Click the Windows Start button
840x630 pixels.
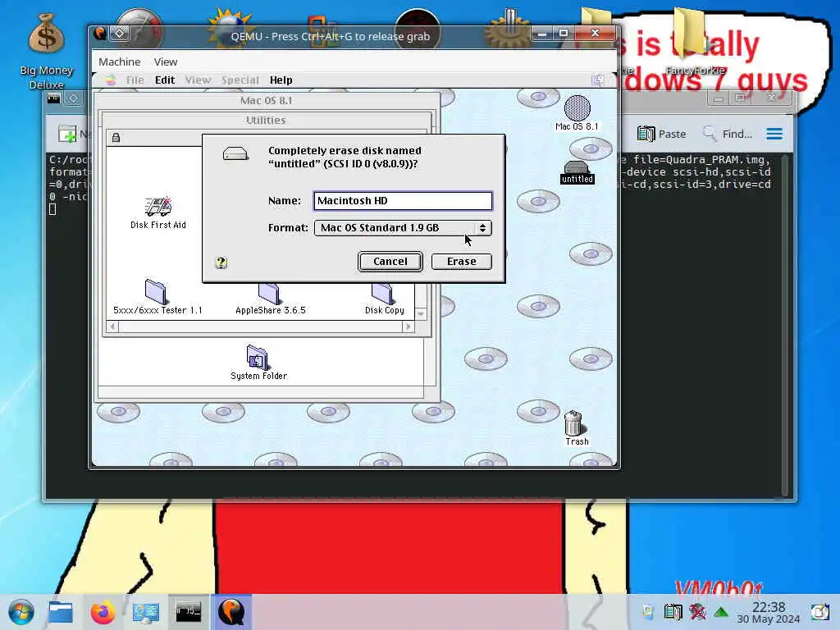(x=21, y=612)
